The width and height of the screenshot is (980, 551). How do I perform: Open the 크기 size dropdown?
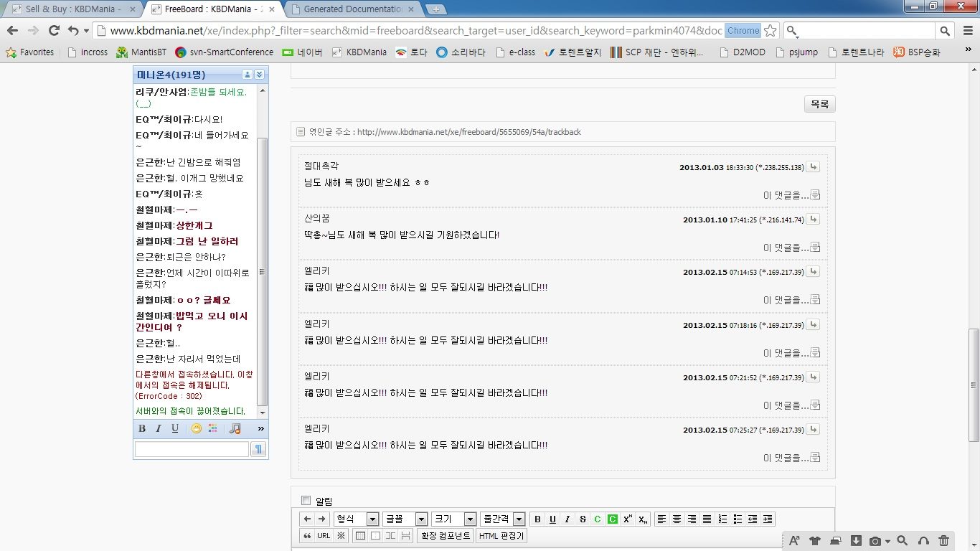(x=454, y=519)
